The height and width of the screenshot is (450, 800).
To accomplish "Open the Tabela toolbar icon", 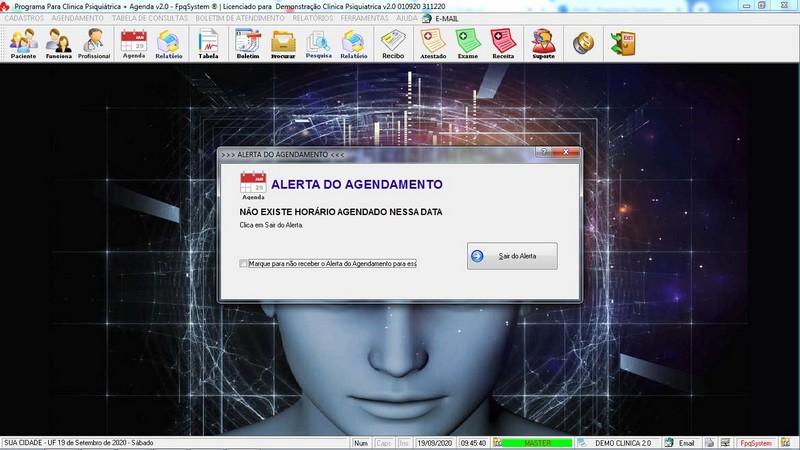I will pyautogui.click(x=208, y=44).
